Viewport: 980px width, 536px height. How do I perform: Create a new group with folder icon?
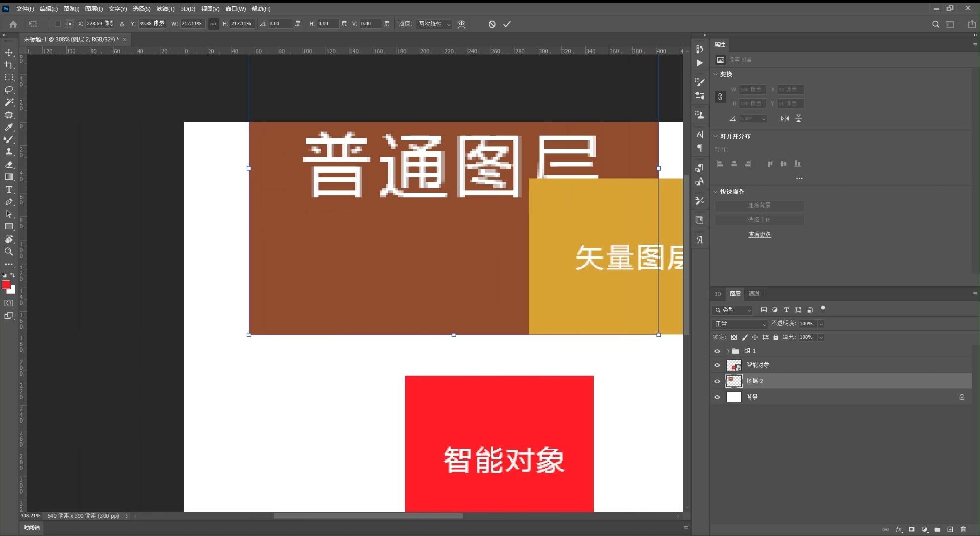click(937, 529)
